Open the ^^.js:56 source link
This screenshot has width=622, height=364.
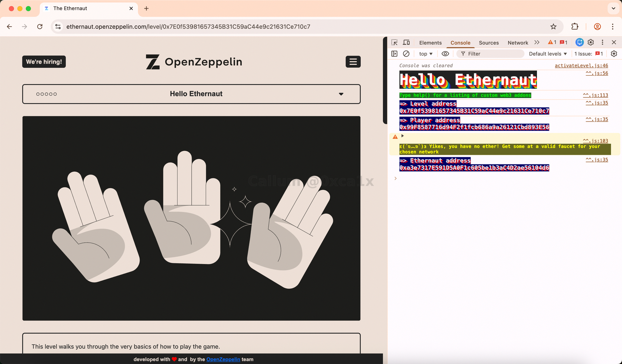tap(597, 73)
